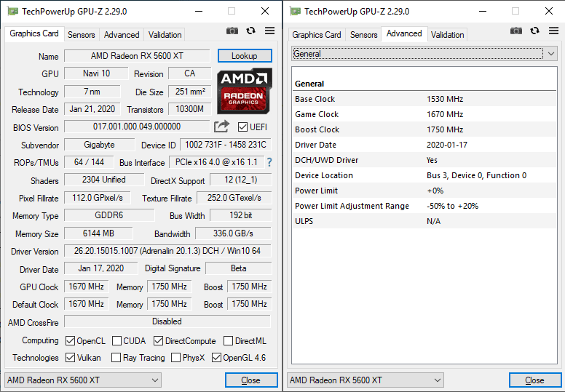Open hamburger menu in right window

click(553, 31)
